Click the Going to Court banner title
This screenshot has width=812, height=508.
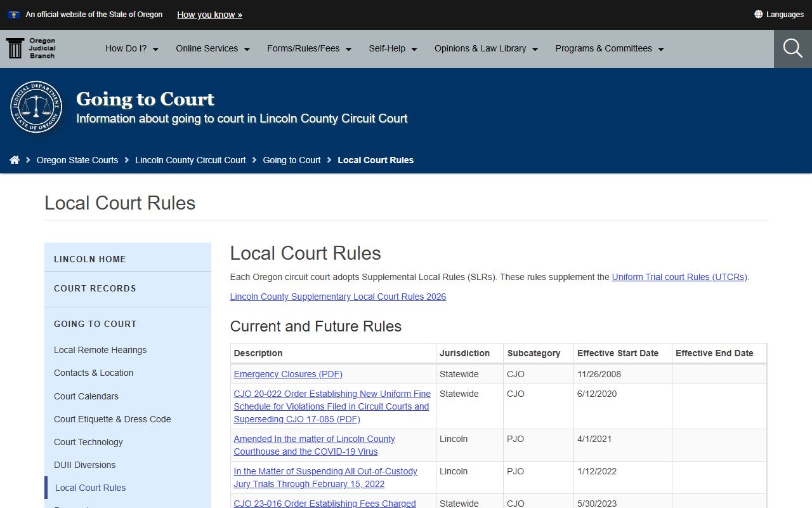pos(145,99)
